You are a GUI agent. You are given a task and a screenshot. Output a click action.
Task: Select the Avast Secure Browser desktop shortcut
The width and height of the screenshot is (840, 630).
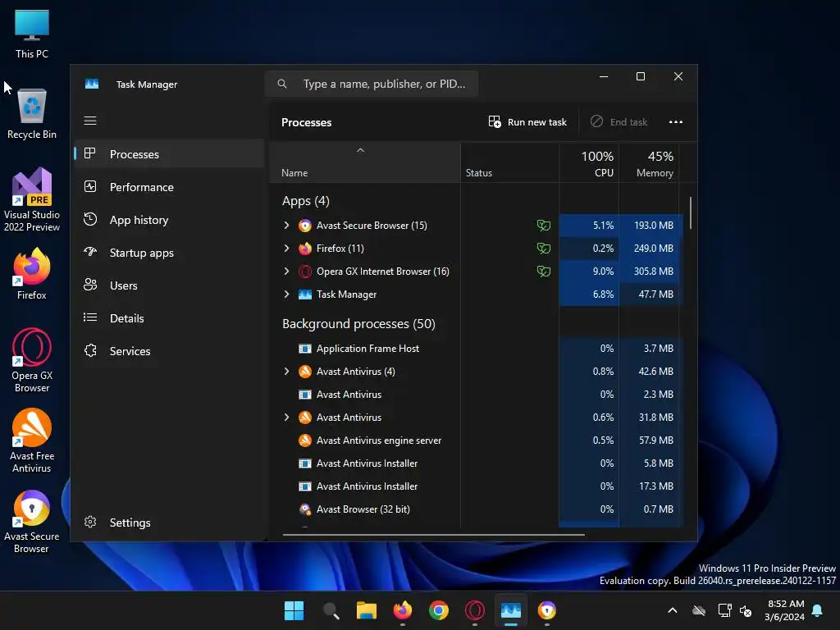coord(32,521)
